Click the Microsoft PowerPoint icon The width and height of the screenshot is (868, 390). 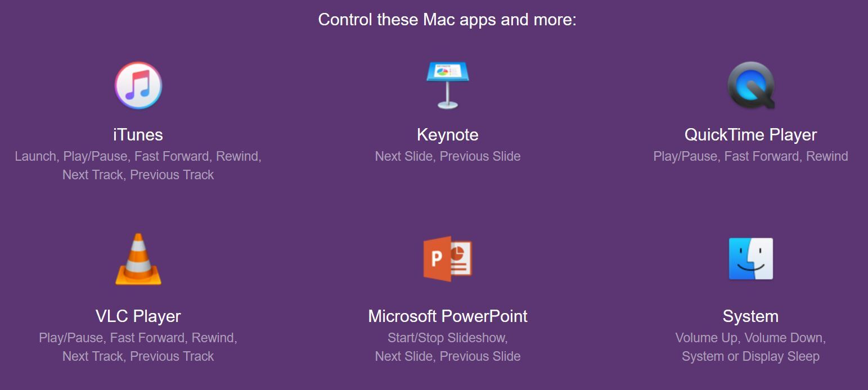447,259
